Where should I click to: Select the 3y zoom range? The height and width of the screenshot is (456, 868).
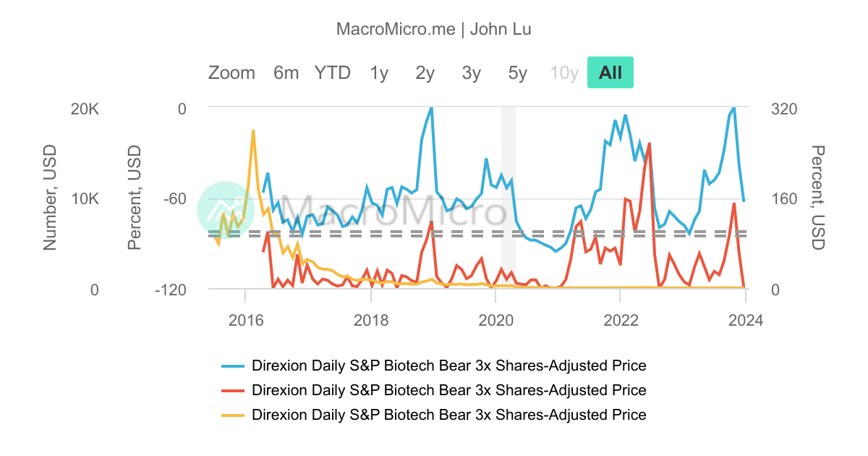470,72
